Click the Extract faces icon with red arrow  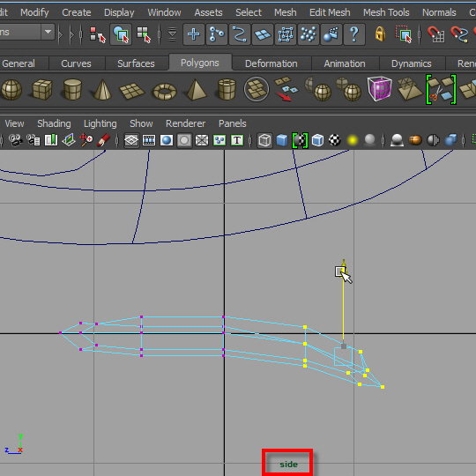click(286, 89)
